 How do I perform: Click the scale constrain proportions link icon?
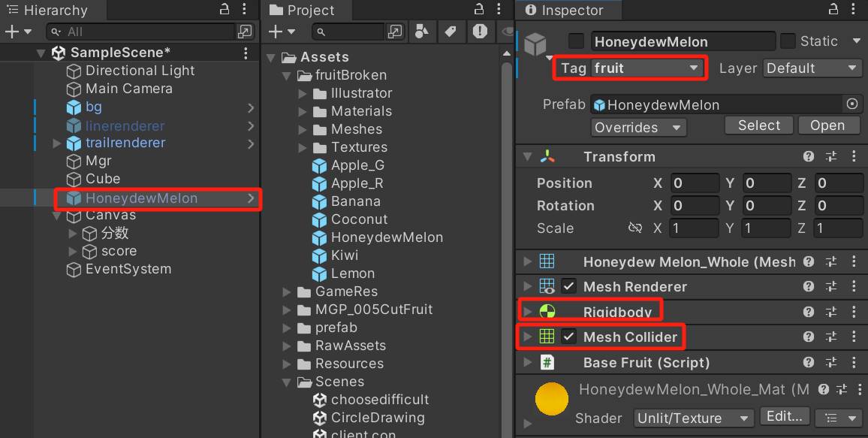635,228
